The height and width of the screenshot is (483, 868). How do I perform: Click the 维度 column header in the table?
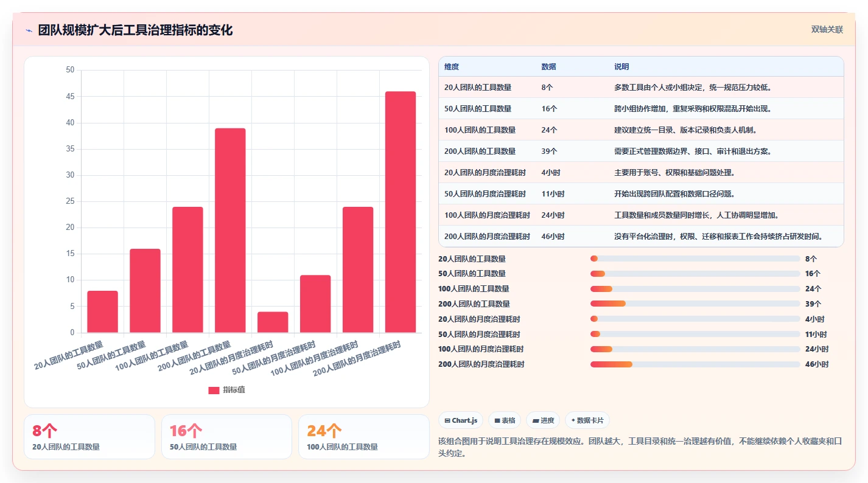pyautogui.click(x=452, y=66)
